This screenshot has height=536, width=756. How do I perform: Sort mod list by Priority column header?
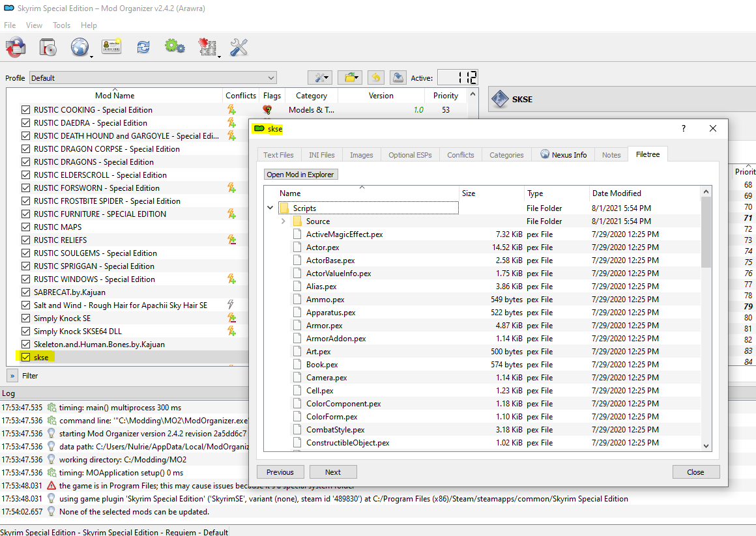(x=446, y=96)
